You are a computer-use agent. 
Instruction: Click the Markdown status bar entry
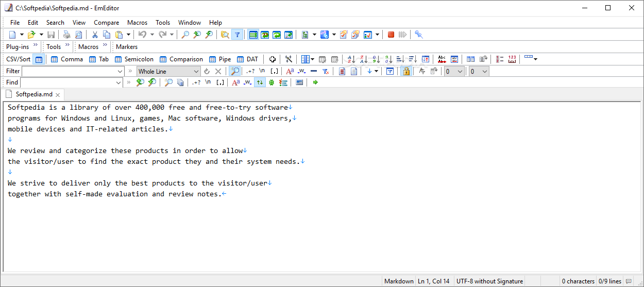(399, 281)
